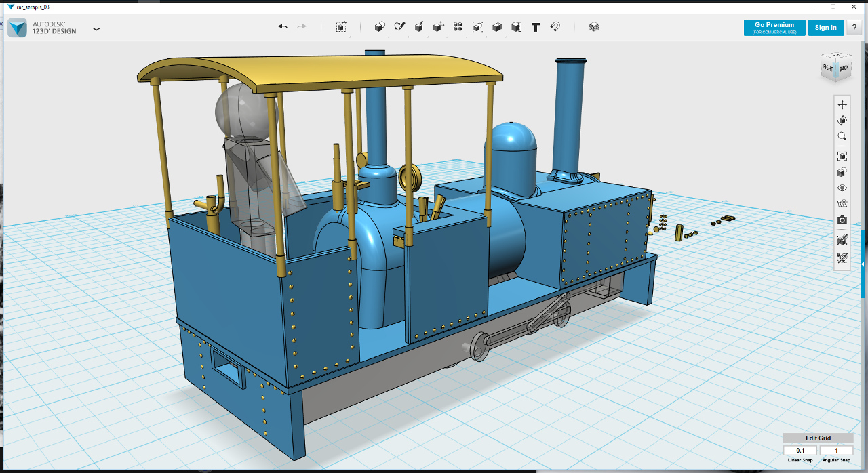Viewport: 868px width, 473px height.
Task: Toggle the Snap magnet tool
Action: (555, 27)
